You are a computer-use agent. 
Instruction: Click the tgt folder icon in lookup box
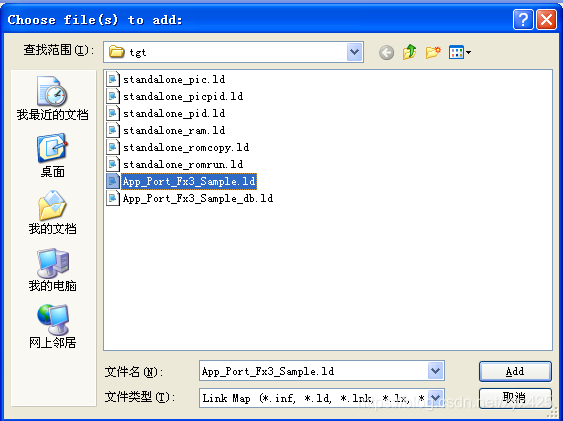(x=116, y=52)
